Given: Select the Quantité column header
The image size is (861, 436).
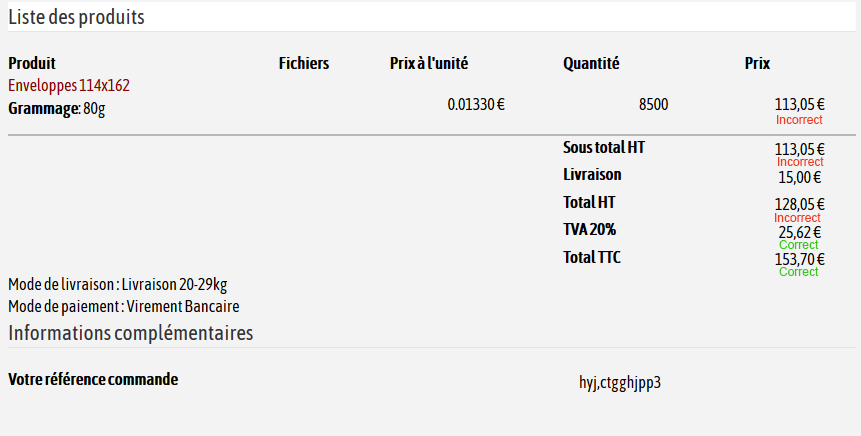Looking at the screenshot, I should (x=591, y=63).
